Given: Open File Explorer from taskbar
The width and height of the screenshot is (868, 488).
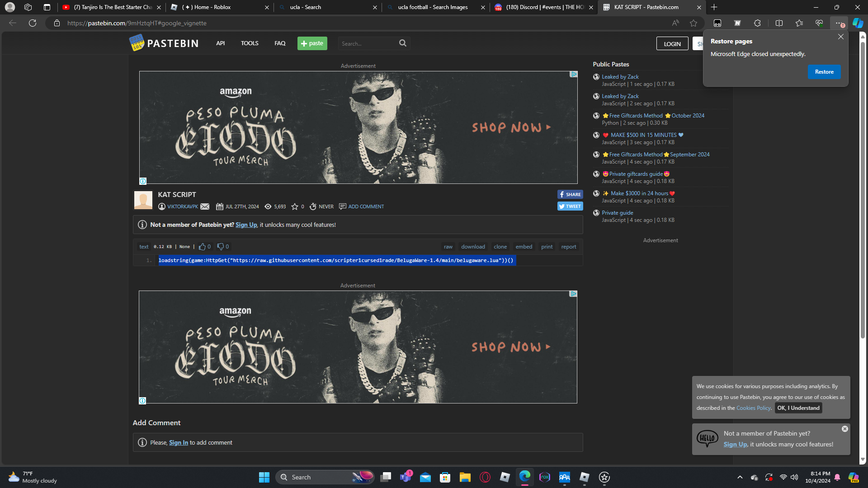Looking at the screenshot, I should [x=465, y=477].
